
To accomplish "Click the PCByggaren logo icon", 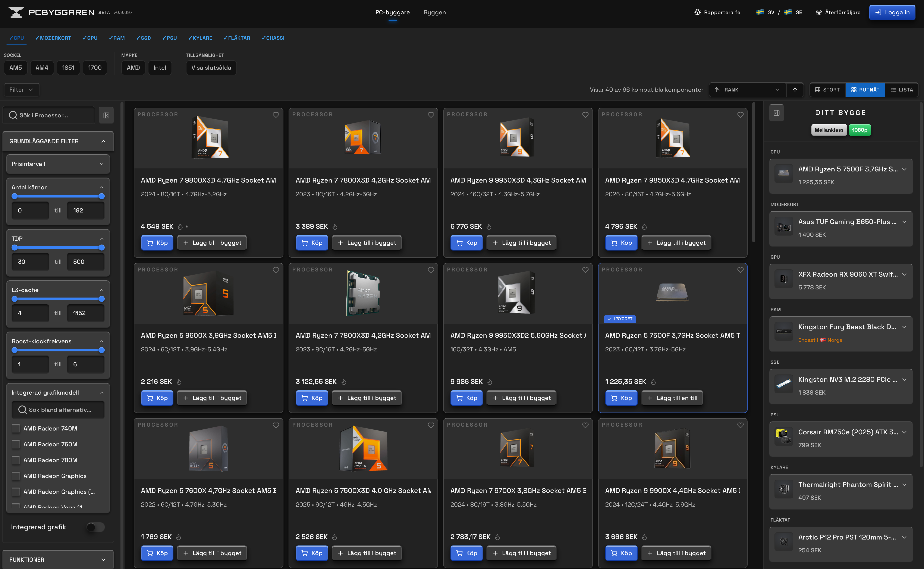I will coord(16,12).
